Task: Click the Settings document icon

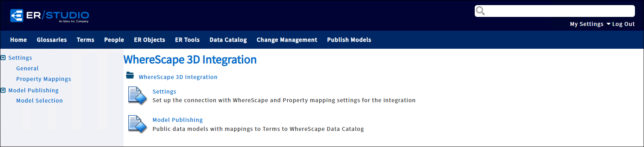Action: pos(137,96)
